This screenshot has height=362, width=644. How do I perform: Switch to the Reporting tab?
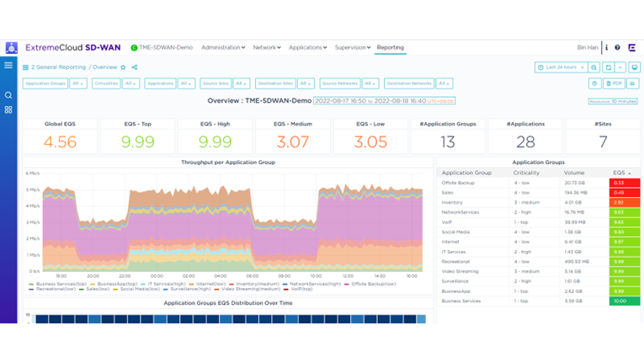click(390, 48)
